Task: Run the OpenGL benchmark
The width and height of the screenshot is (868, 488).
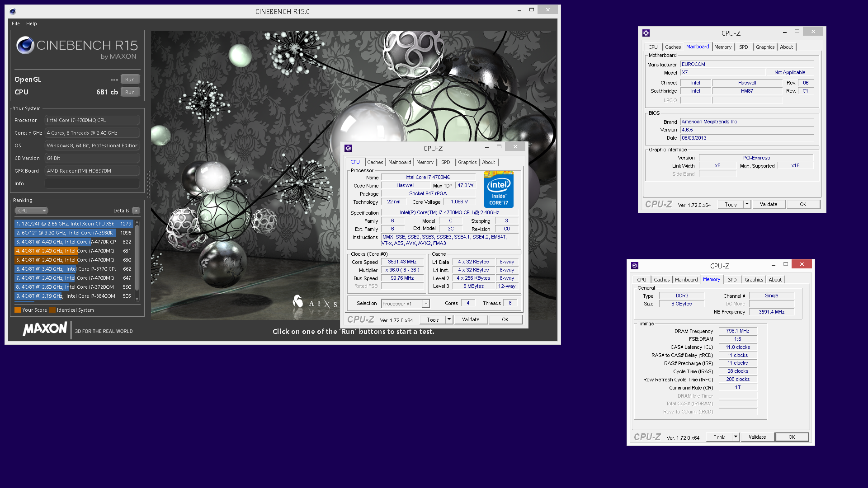Action: tap(130, 80)
